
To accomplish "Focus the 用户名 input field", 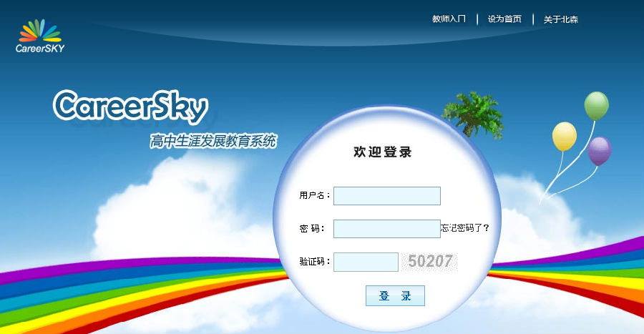I will [x=387, y=196].
